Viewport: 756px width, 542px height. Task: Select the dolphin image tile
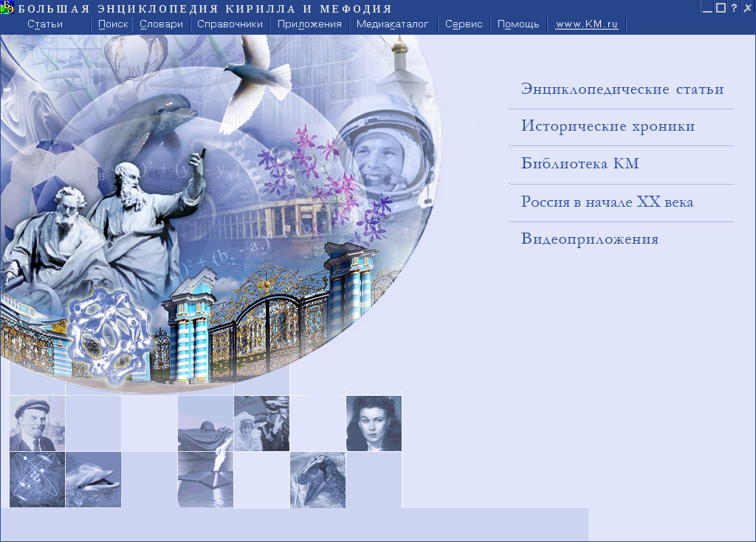click(x=92, y=479)
